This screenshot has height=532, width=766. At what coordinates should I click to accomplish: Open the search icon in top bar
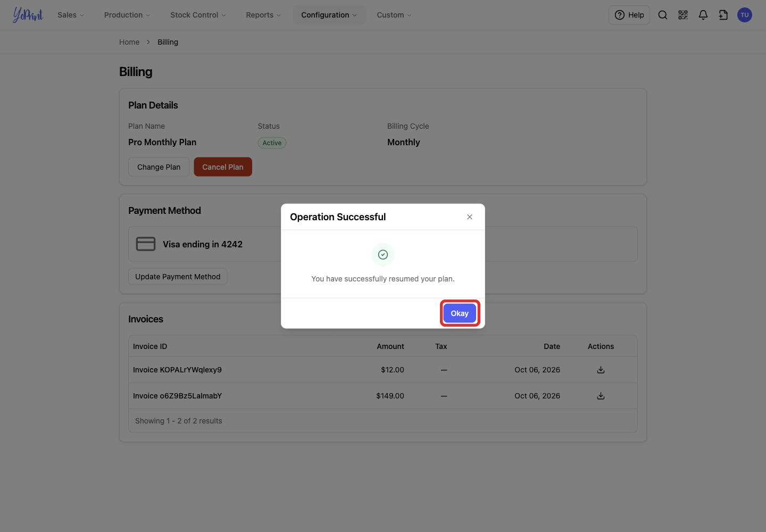(663, 15)
